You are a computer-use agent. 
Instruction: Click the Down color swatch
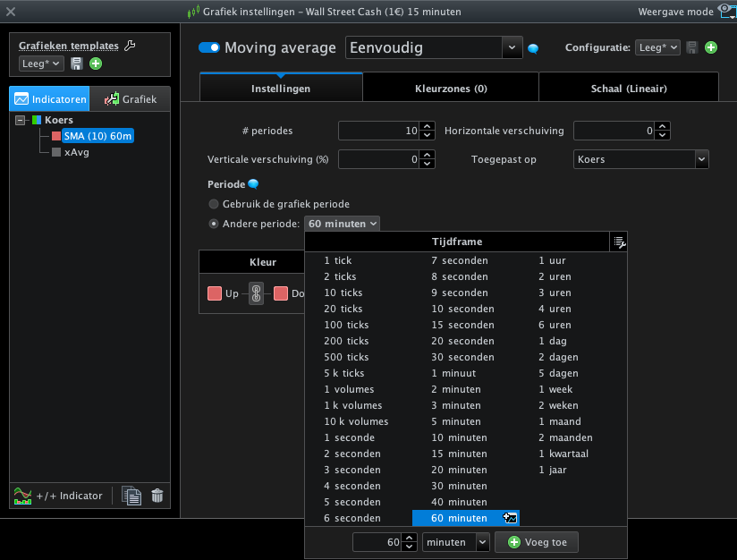281,293
